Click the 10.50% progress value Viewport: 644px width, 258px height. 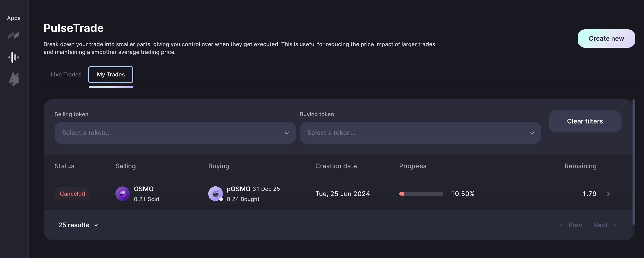click(463, 194)
